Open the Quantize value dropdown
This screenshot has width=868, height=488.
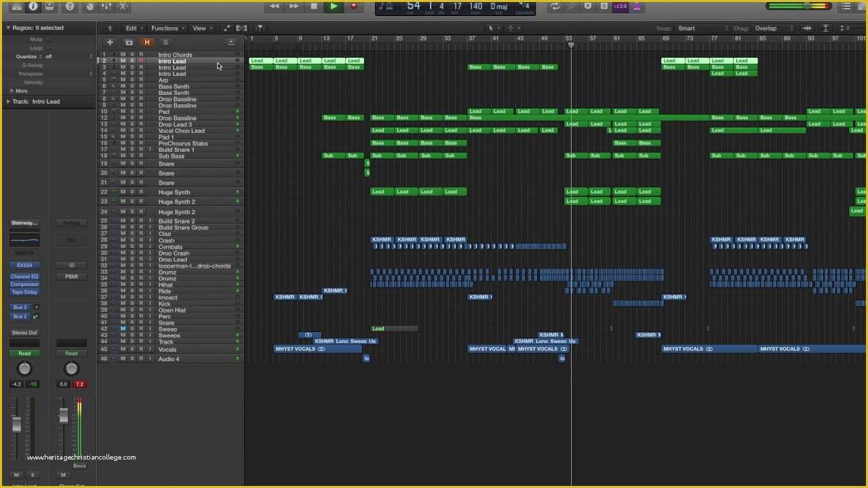pos(68,57)
